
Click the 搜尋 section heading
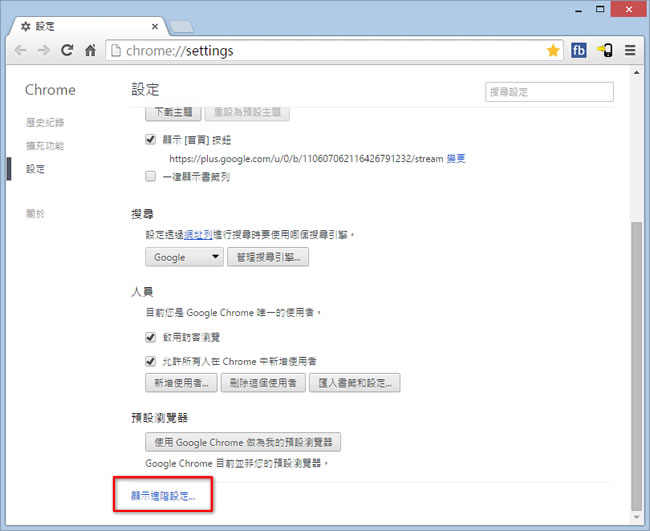(142, 214)
